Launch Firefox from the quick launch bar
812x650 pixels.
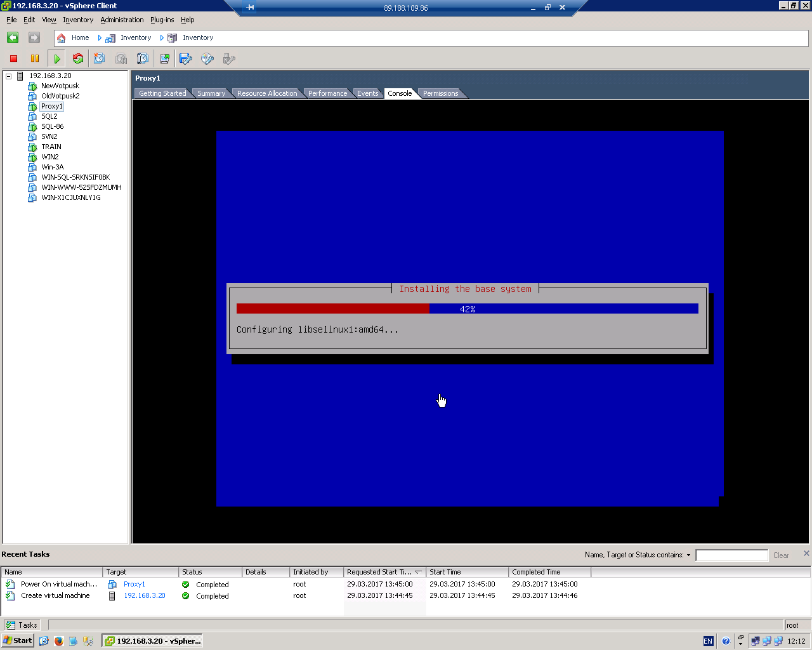58,640
